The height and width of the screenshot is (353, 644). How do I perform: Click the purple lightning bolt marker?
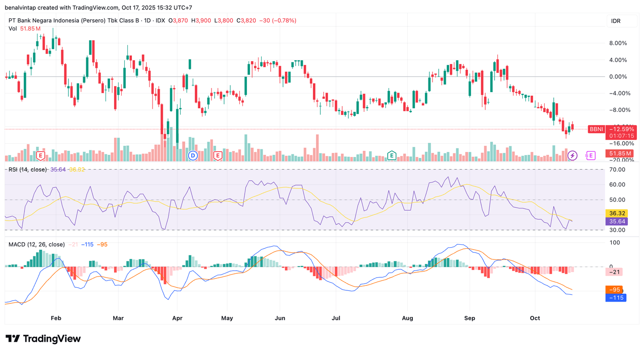[572, 156]
